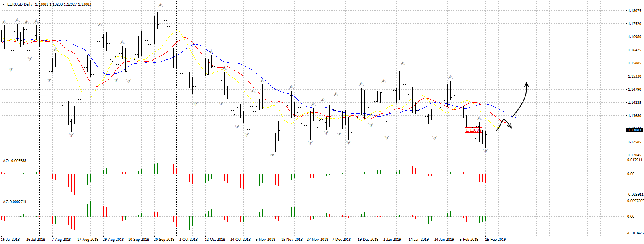Click the 15 Feb 2019 date on time axis
This screenshot has height=244, width=644.
pyautogui.click(x=495, y=240)
